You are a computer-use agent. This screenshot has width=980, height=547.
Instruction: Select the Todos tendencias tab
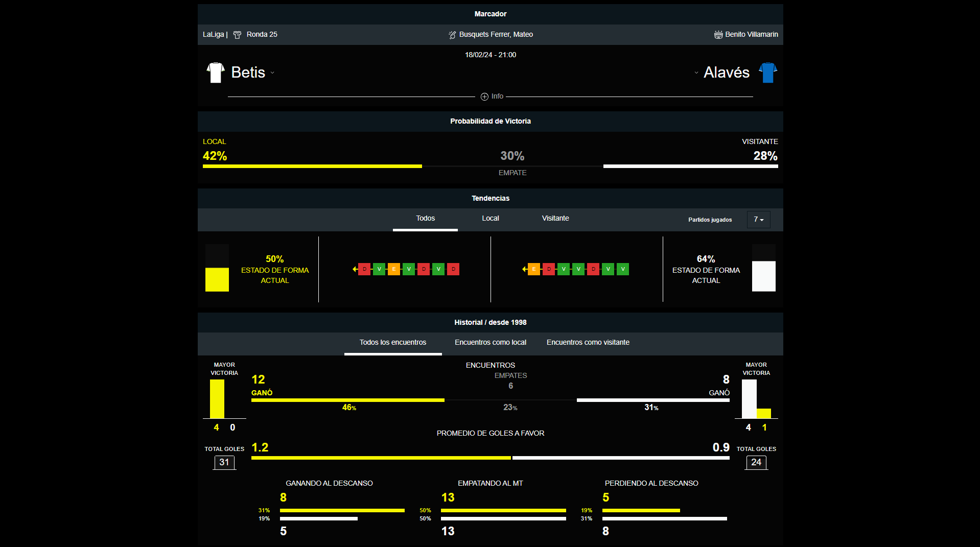(x=425, y=219)
